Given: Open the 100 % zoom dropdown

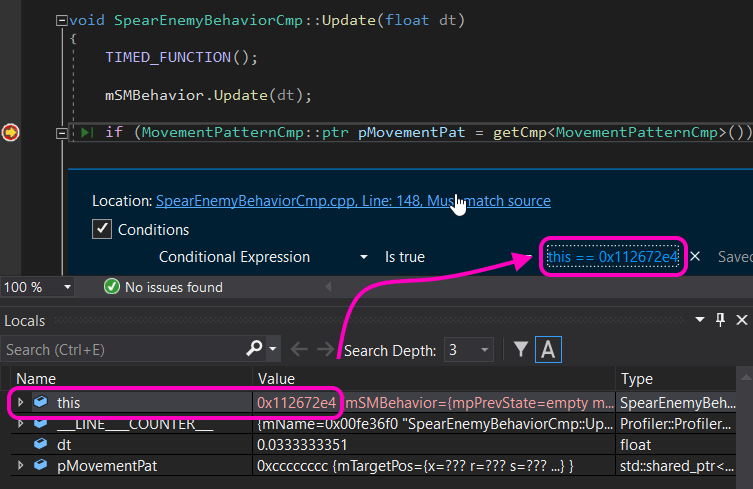Looking at the screenshot, I should [x=67, y=287].
